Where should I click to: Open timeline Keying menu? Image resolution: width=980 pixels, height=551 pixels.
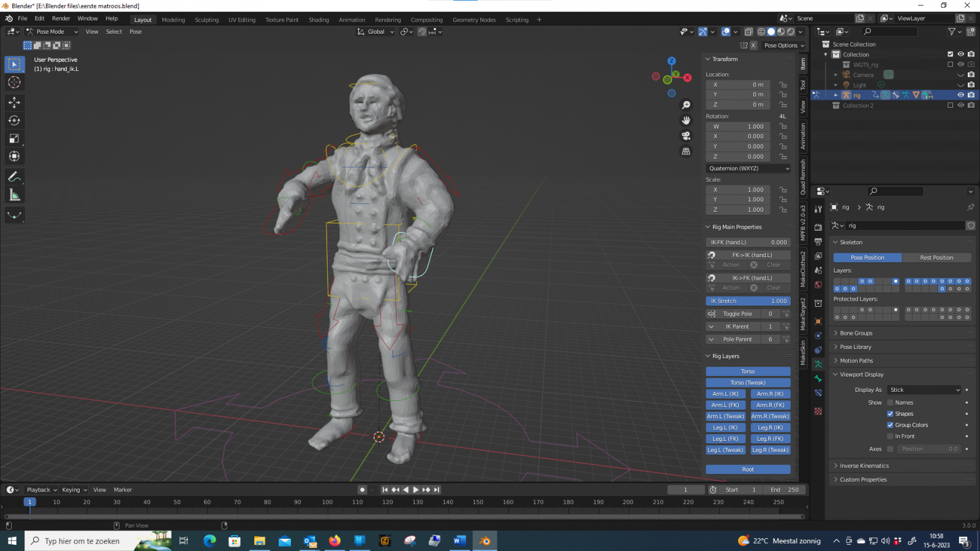tap(74, 490)
